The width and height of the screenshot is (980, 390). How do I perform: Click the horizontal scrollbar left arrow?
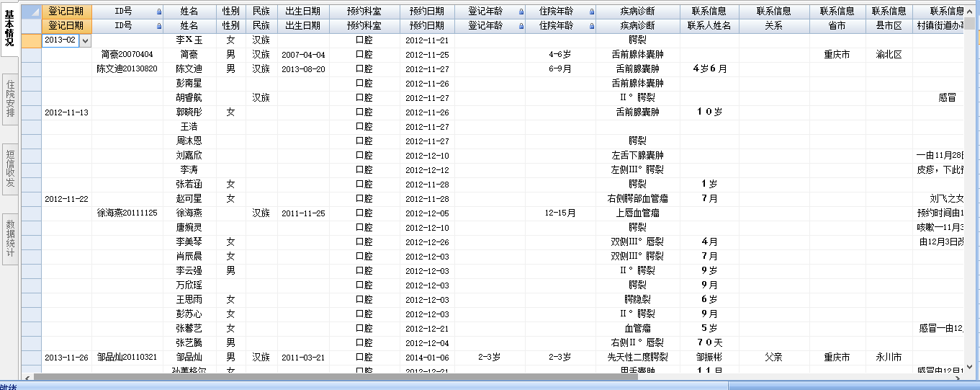[x=27, y=376]
